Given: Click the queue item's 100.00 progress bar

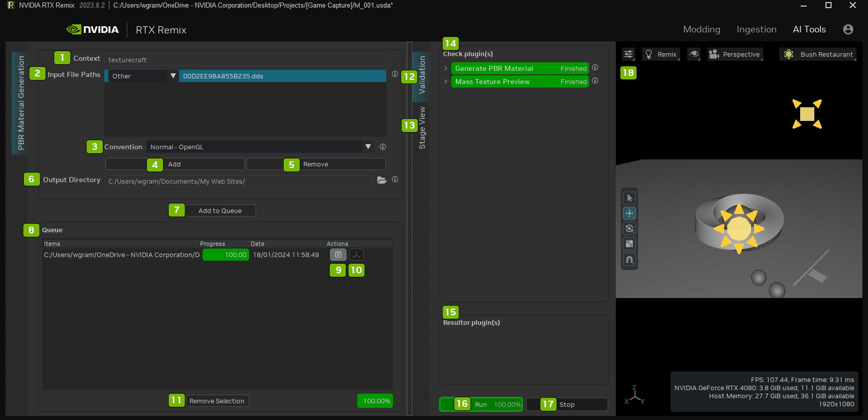Looking at the screenshot, I should [x=226, y=255].
